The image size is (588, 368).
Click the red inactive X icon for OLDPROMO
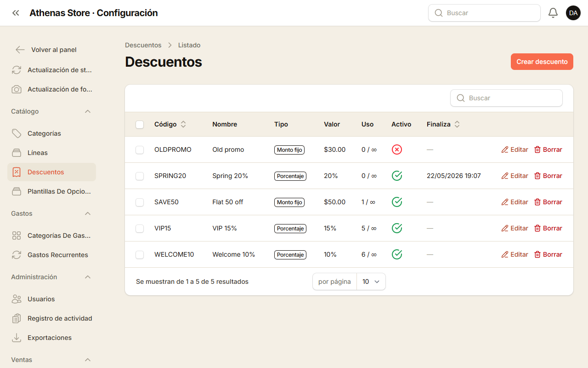point(397,149)
